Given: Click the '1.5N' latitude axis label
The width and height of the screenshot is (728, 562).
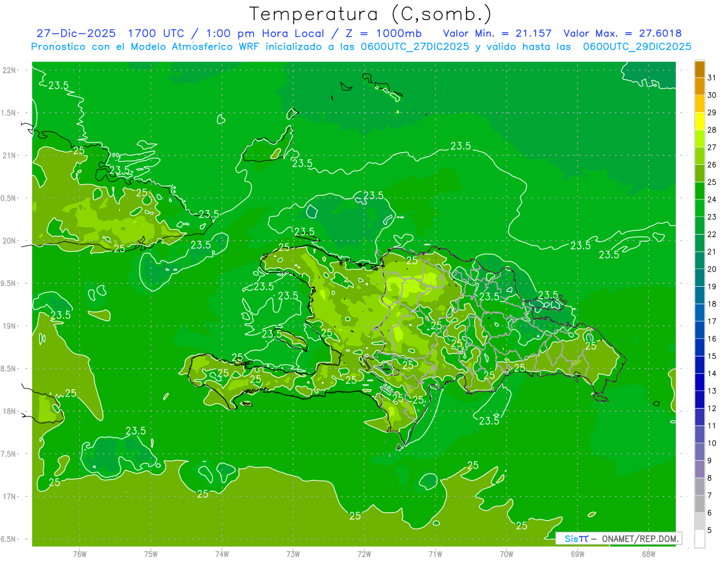Looking at the screenshot, I should pyautogui.click(x=9, y=113).
